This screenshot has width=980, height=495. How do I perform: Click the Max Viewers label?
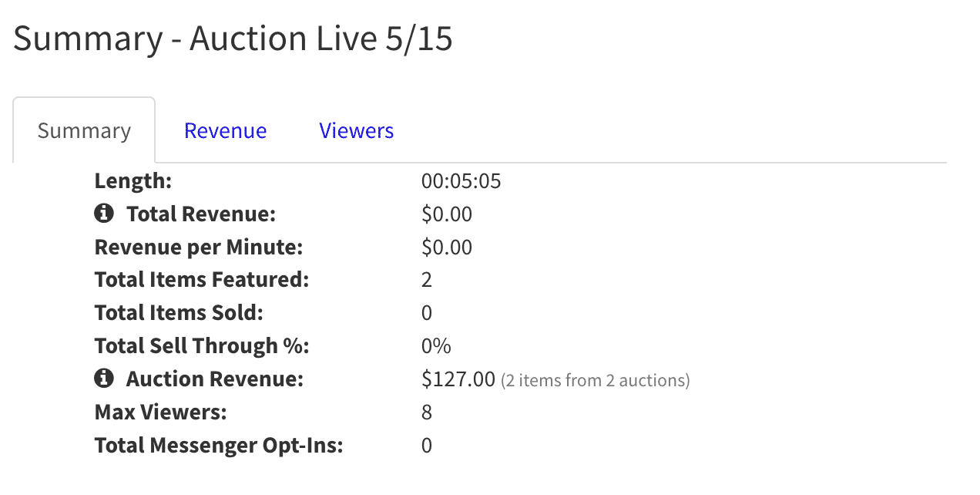[161, 412]
